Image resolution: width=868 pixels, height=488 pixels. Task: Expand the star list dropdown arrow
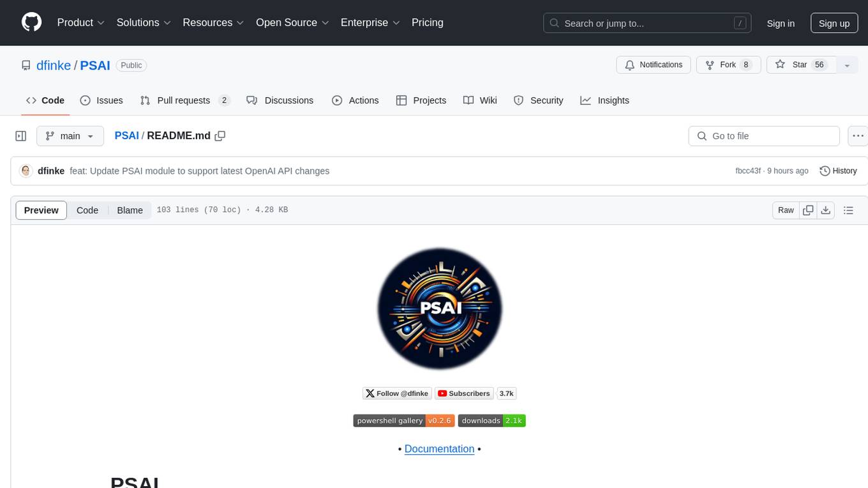click(x=847, y=65)
